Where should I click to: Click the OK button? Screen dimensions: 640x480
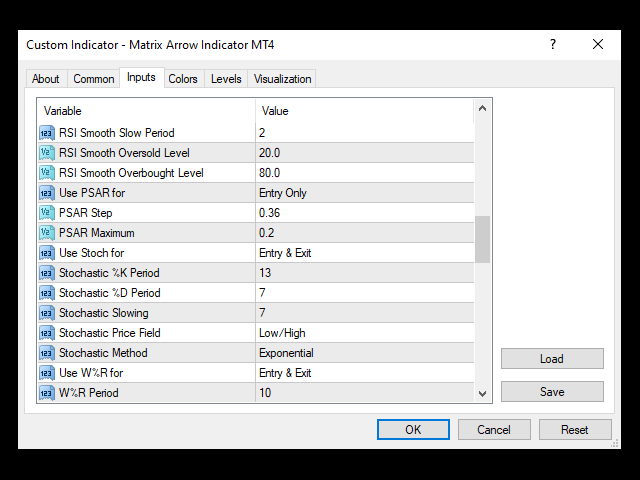pyautogui.click(x=413, y=429)
